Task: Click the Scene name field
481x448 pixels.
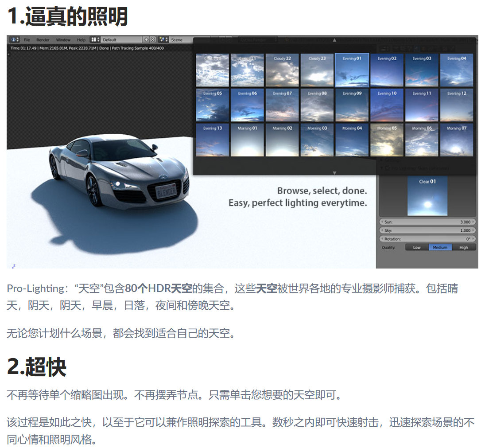Action: (x=181, y=39)
